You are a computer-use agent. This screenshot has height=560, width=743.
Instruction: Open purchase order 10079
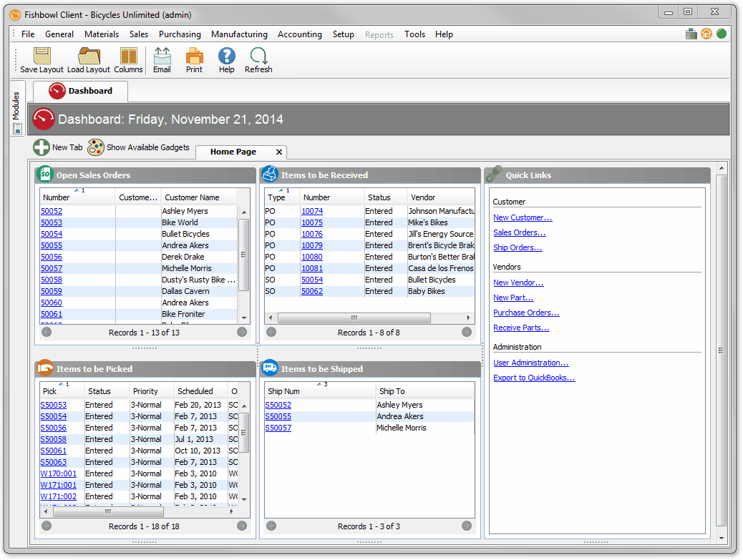point(312,246)
